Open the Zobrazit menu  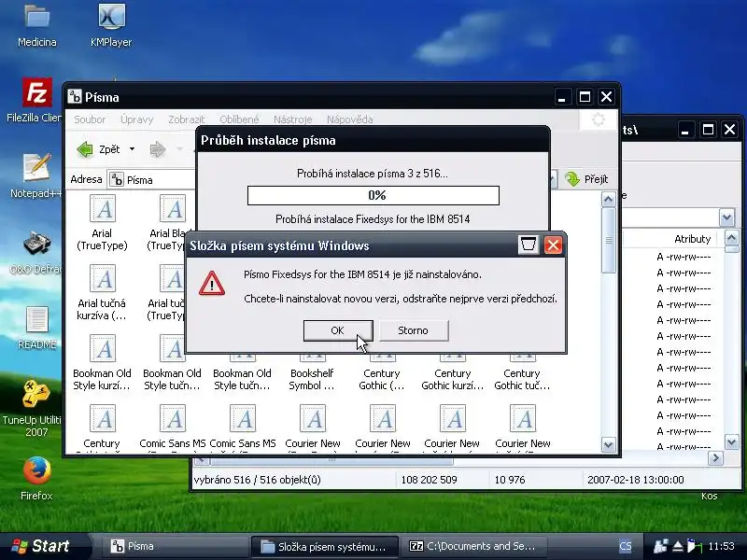coord(186,119)
